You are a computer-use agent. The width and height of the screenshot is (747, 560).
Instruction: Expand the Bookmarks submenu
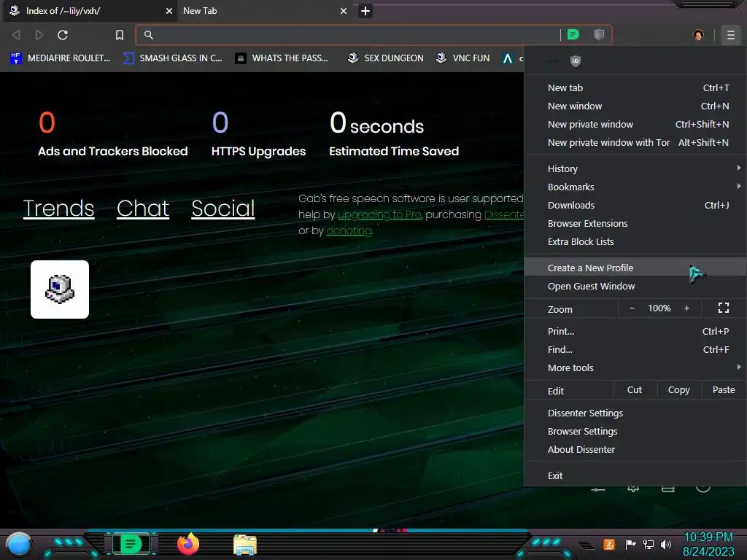click(635, 187)
